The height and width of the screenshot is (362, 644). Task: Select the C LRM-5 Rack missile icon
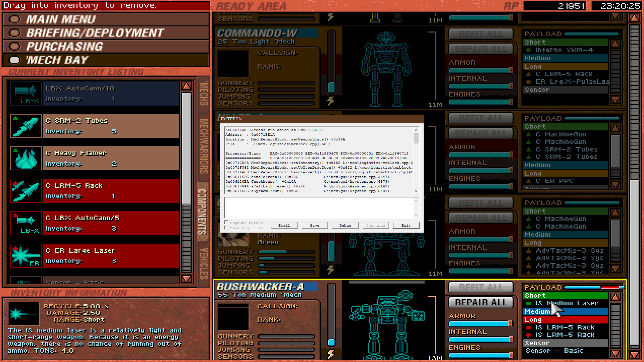[x=26, y=191]
